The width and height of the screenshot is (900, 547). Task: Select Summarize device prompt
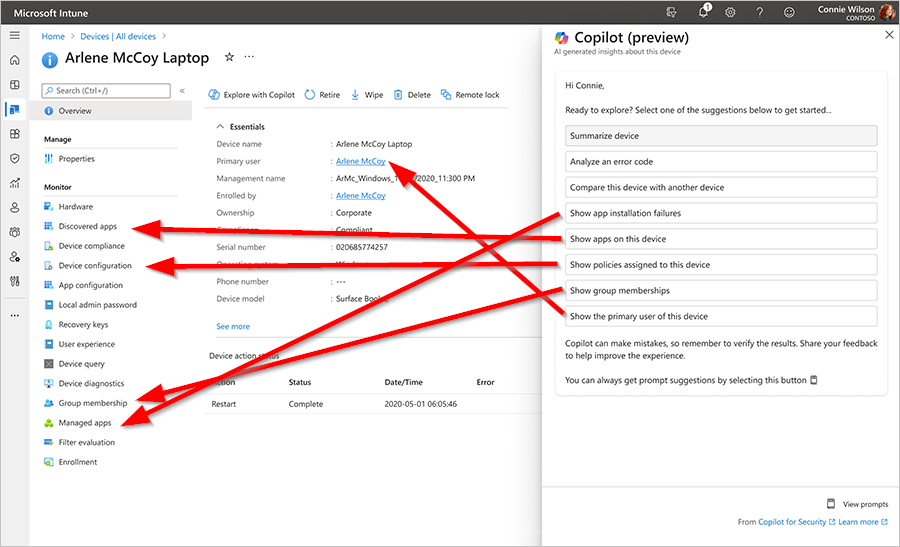tap(721, 136)
